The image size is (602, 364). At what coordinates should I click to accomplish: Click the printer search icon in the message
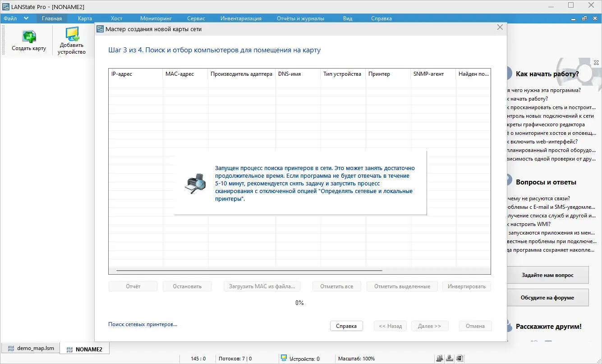tap(195, 184)
